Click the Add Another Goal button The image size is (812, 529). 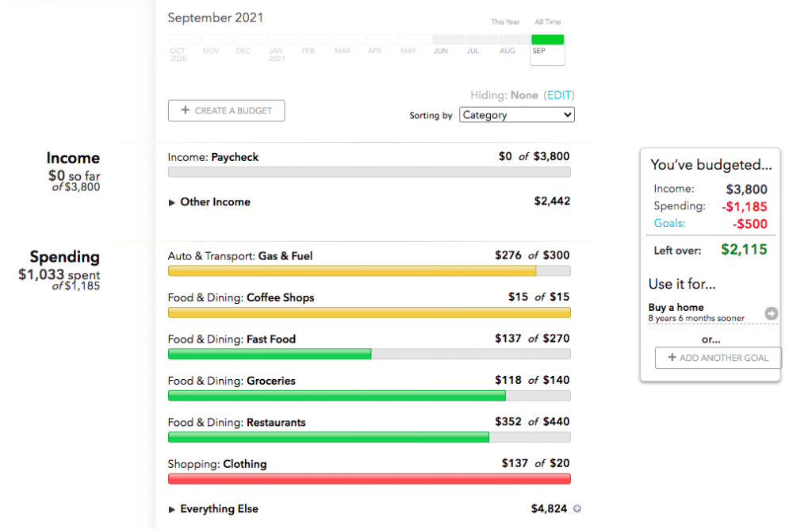(x=717, y=358)
